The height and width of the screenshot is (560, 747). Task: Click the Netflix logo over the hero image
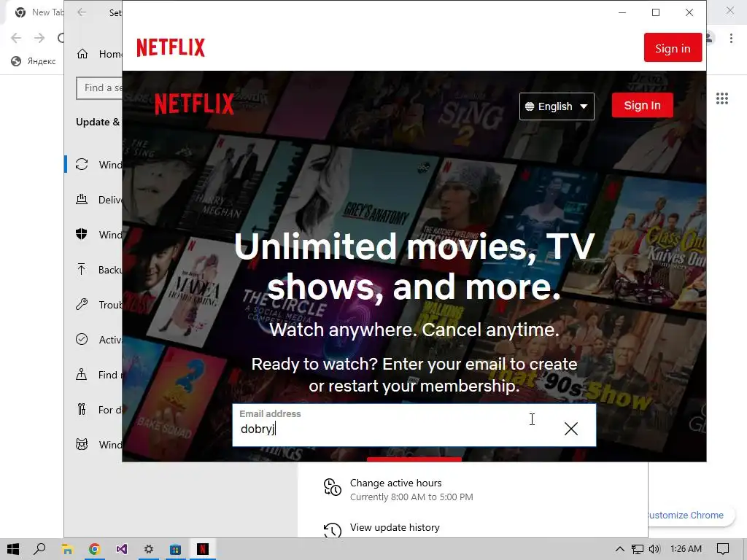[x=194, y=104]
